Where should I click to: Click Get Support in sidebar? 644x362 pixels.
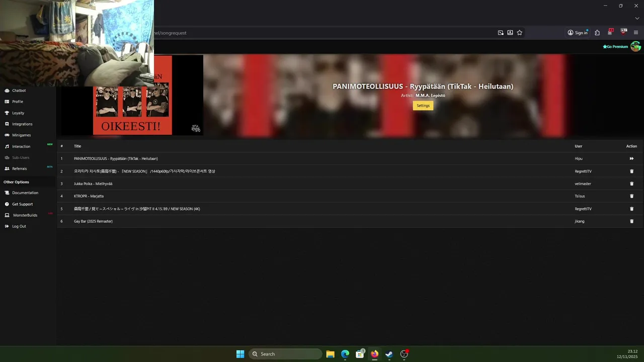pos(23,204)
